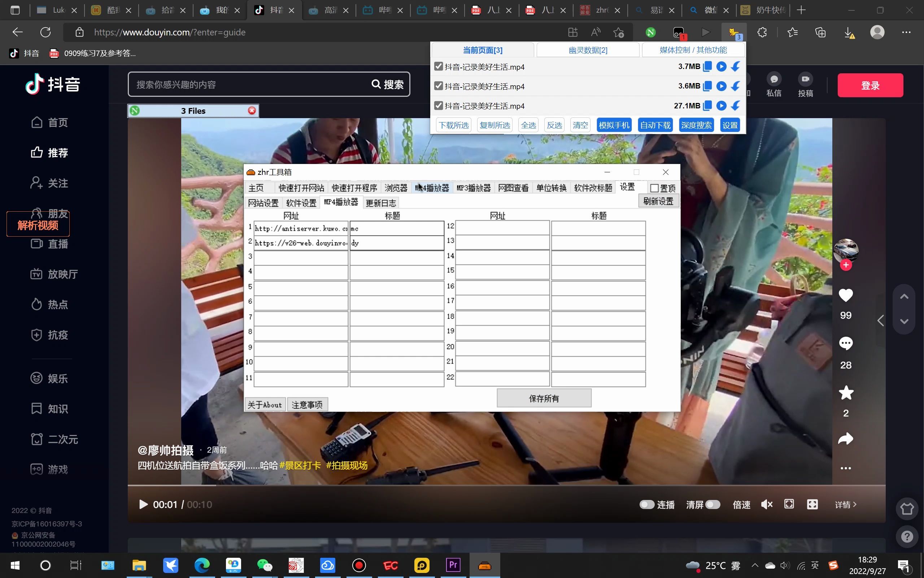Unmute the video via speaker icon
Viewport: 924px width, 578px height.
pos(767,505)
